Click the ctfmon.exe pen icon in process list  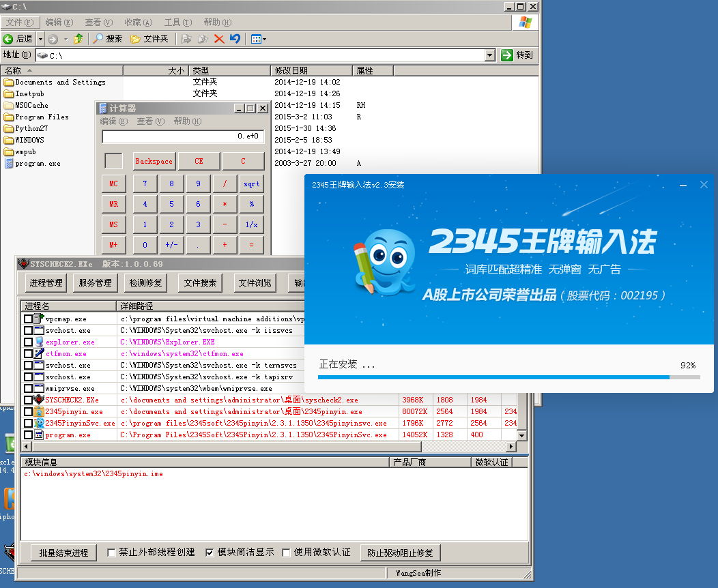[x=39, y=353]
